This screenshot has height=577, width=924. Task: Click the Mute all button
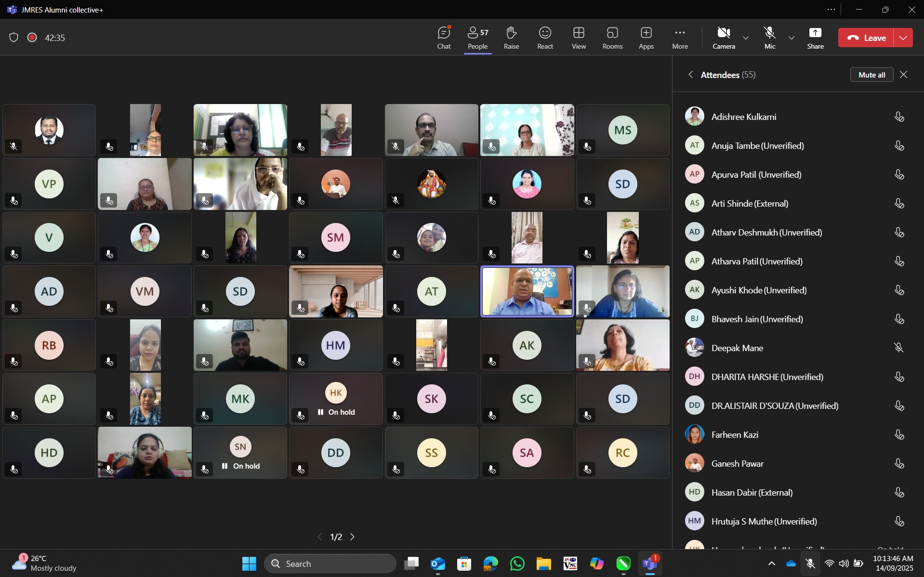[x=871, y=75]
